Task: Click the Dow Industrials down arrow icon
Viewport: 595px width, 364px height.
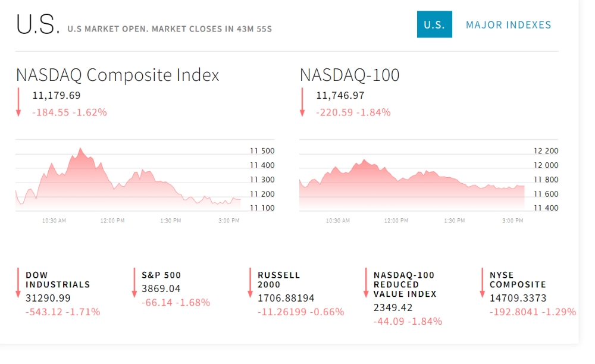Action: pyautogui.click(x=18, y=283)
